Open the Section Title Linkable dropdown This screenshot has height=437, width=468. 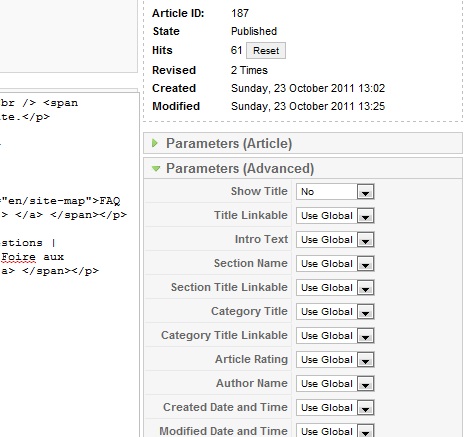pyautogui.click(x=335, y=288)
